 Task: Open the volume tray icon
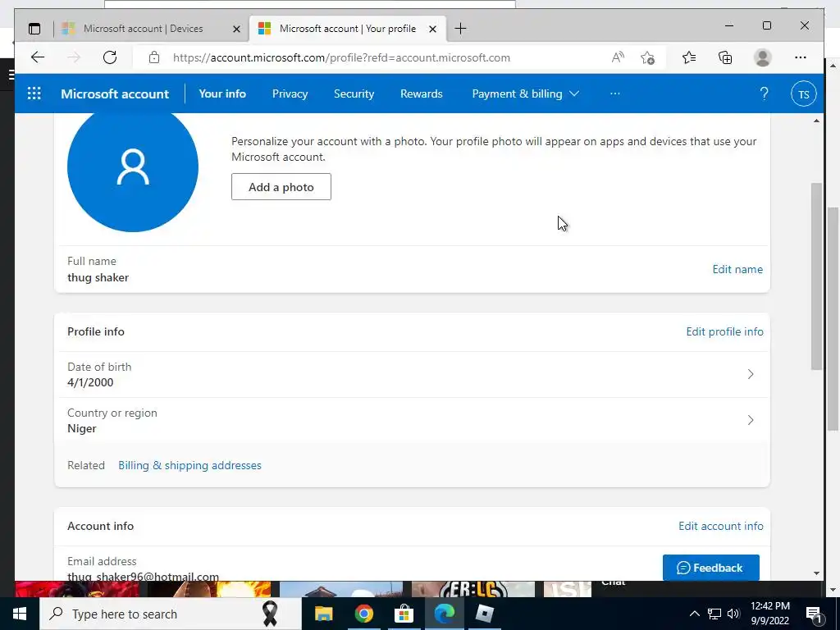click(733, 614)
